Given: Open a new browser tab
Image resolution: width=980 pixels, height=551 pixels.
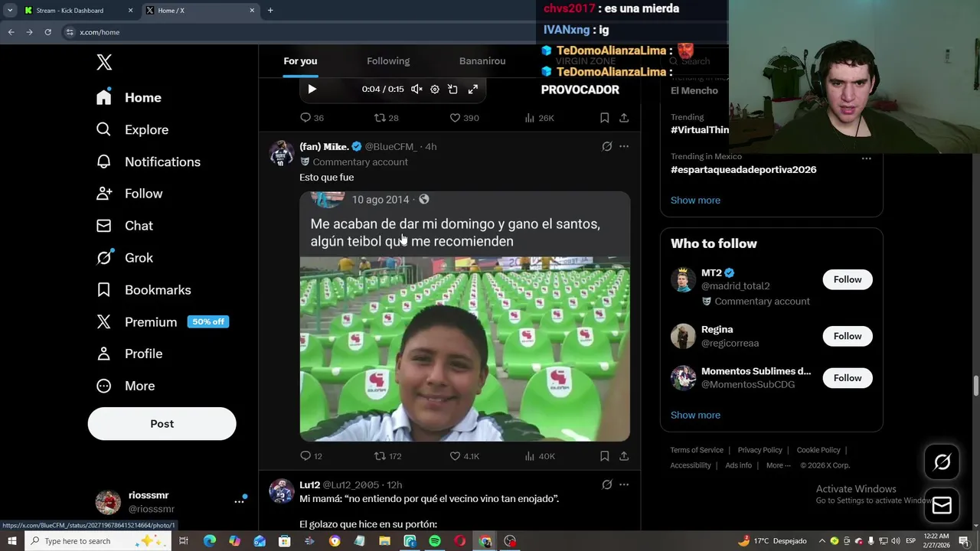Looking at the screenshot, I should pos(270,10).
